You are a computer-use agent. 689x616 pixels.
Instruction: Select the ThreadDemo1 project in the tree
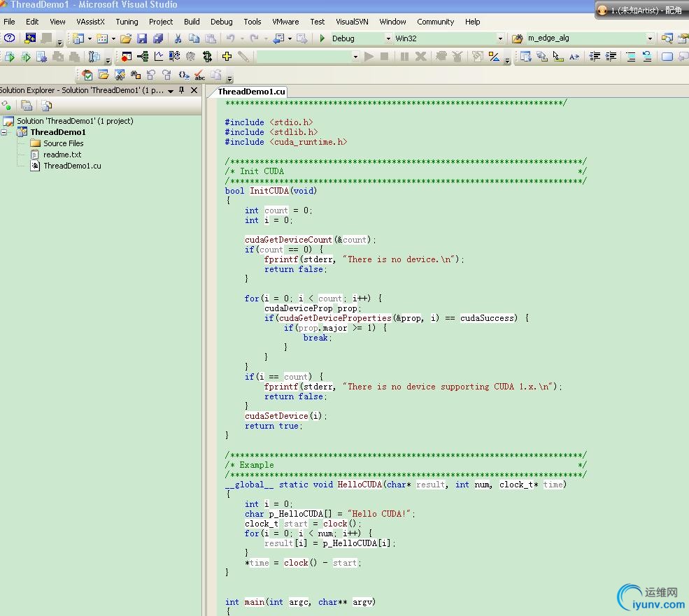click(x=58, y=132)
